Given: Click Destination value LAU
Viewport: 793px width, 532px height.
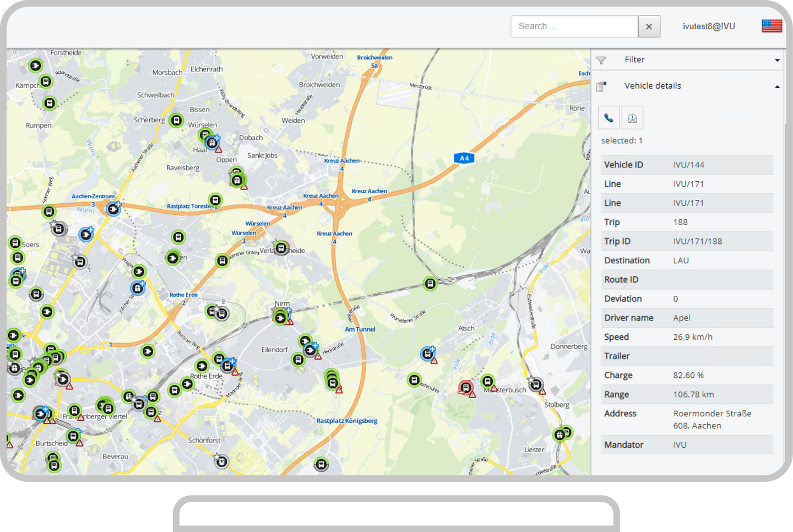Looking at the screenshot, I should click(x=681, y=260).
